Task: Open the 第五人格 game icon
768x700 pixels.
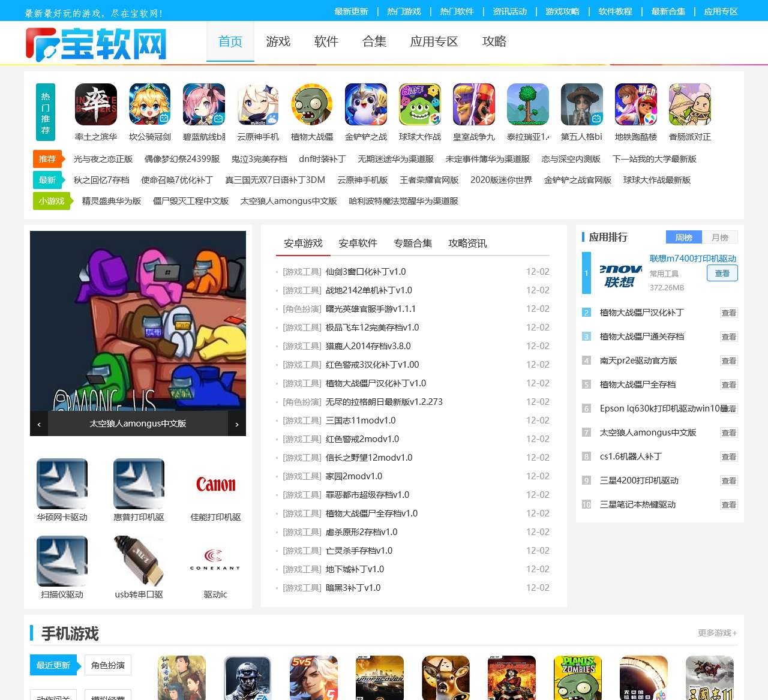Action: pos(582,104)
